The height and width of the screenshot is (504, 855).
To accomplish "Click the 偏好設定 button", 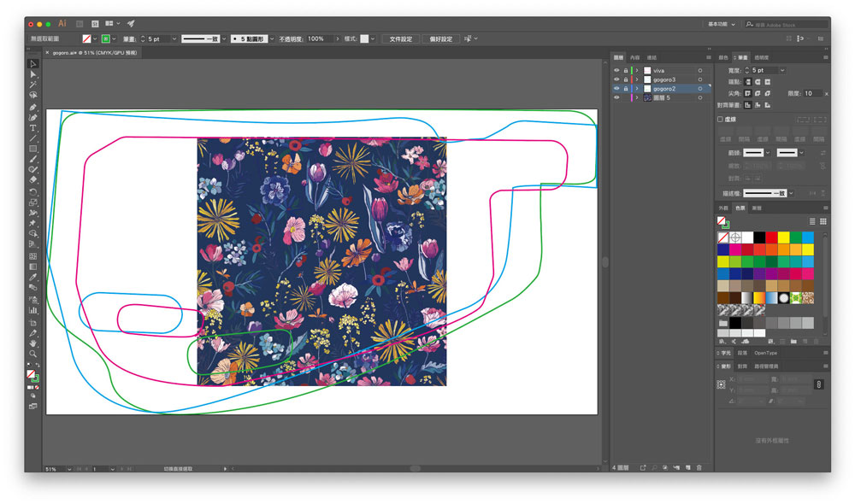I will pos(440,38).
